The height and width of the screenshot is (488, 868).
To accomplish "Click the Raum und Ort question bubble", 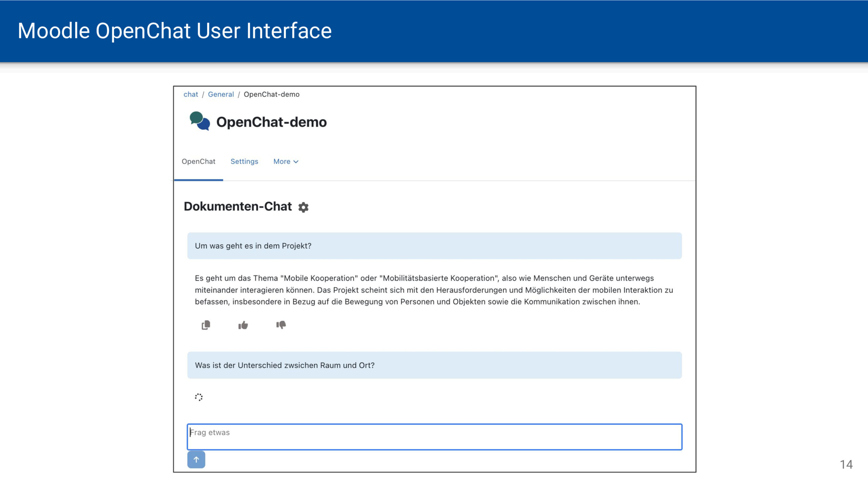I will (284, 365).
